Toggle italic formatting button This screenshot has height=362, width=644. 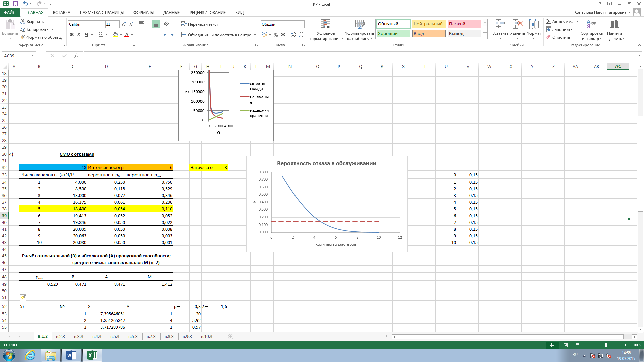coord(79,35)
